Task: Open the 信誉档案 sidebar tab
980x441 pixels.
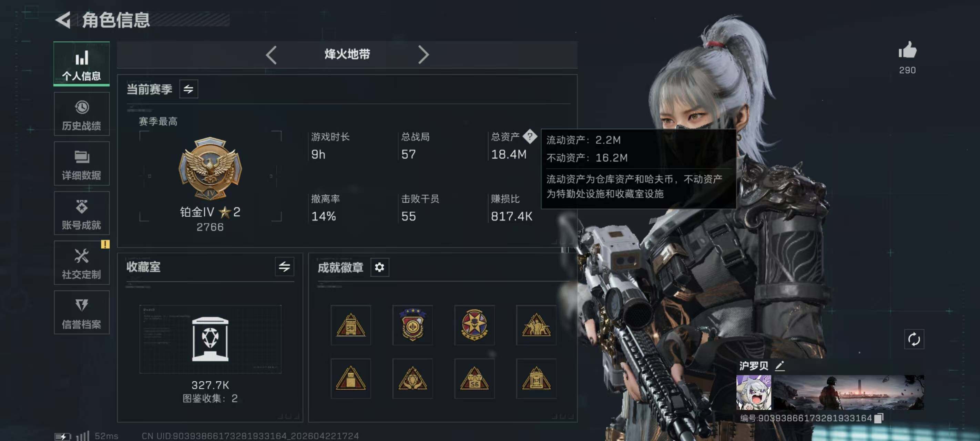Action: 82,312
